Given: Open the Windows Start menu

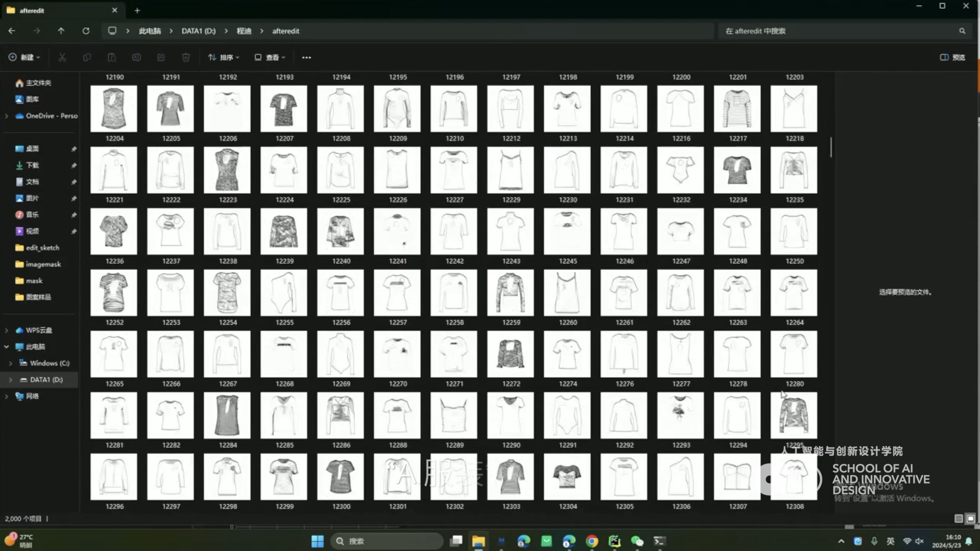Looking at the screenshot, I should click(317, 541).
